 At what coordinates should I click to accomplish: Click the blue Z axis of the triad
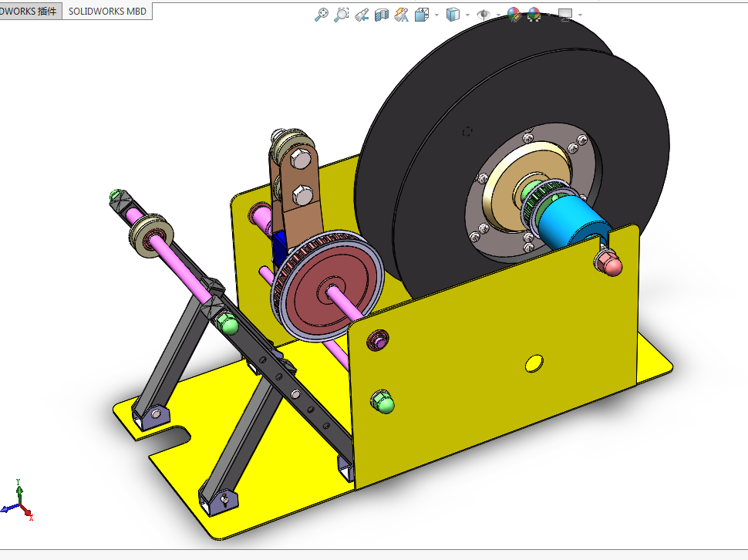point(9,508)
